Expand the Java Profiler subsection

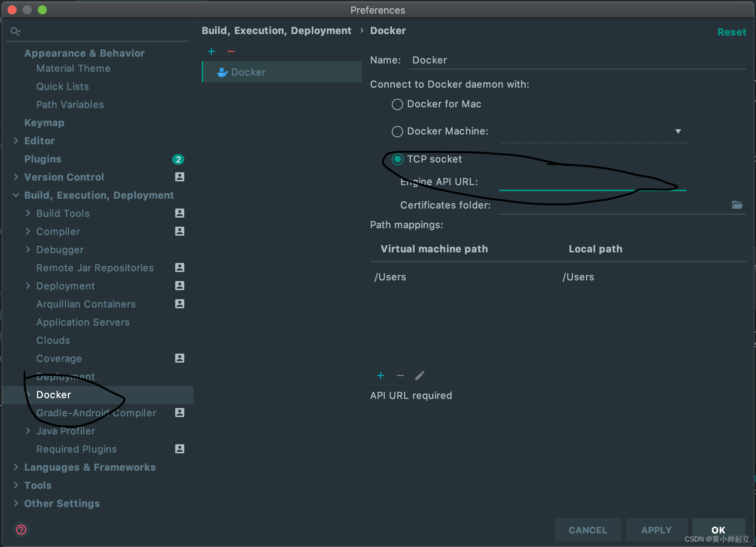coord(28,431)
